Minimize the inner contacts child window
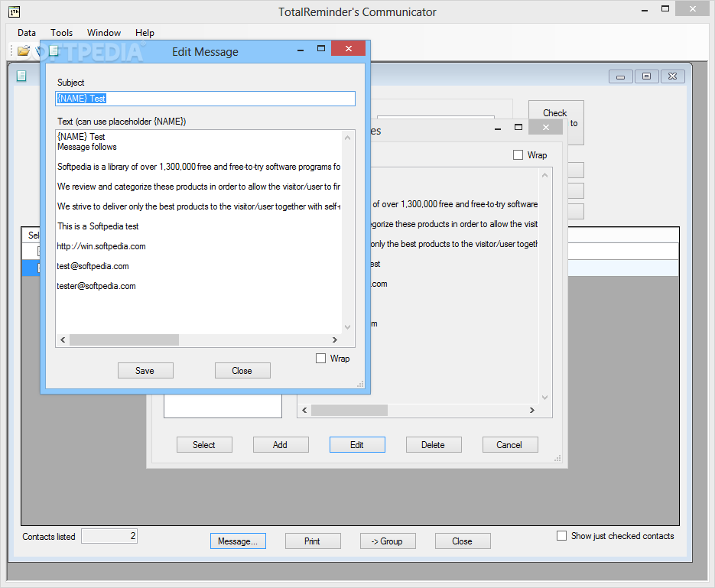The image size is (715, 588). 621,76
